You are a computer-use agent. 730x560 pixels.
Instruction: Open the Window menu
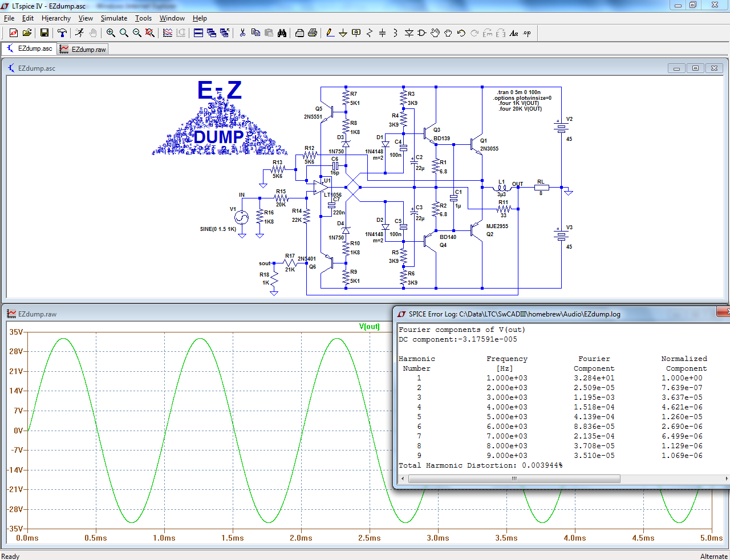pos(172,18)
